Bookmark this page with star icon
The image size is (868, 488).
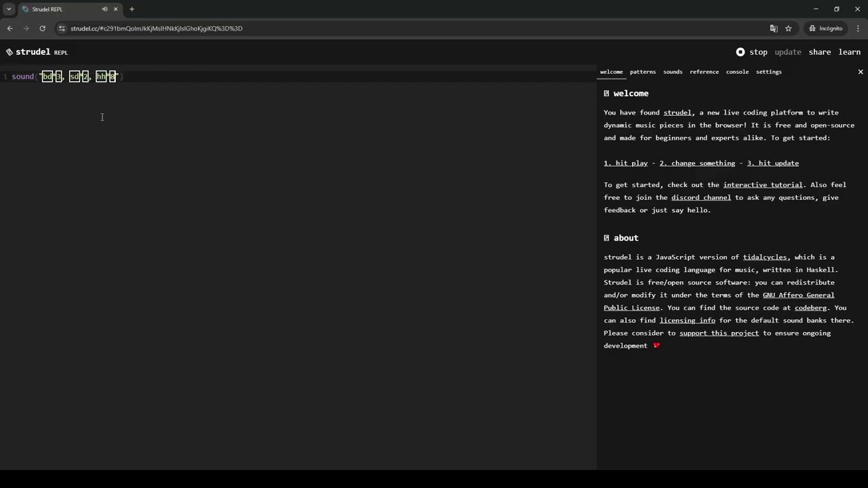[x=788, y=28]
